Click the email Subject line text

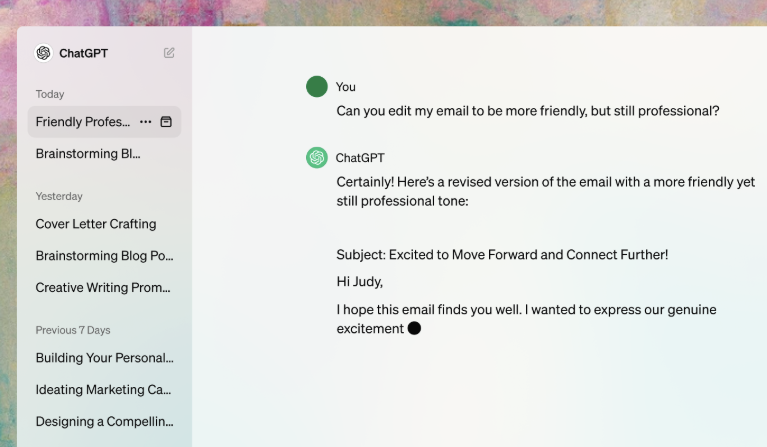(502, 255)
